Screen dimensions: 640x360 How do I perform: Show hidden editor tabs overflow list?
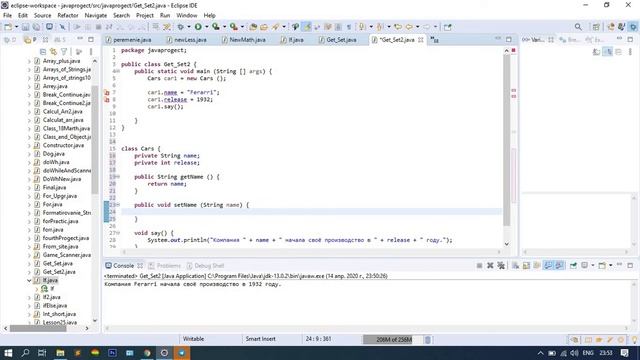435,40
